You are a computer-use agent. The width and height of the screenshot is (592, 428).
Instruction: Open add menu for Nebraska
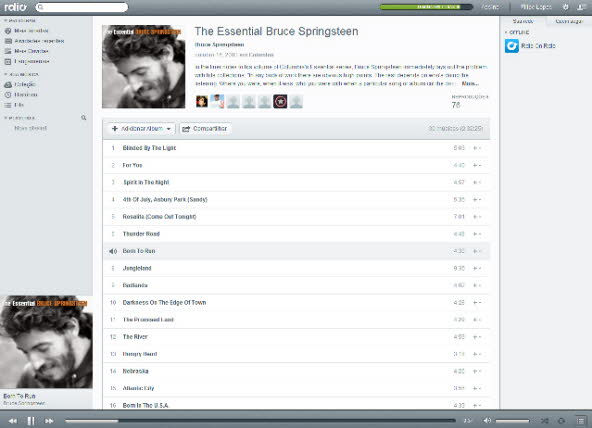477,371
